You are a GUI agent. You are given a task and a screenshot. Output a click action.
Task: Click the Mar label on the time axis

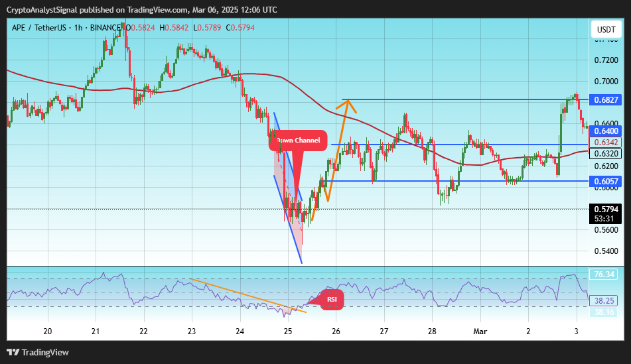[480, 332]
